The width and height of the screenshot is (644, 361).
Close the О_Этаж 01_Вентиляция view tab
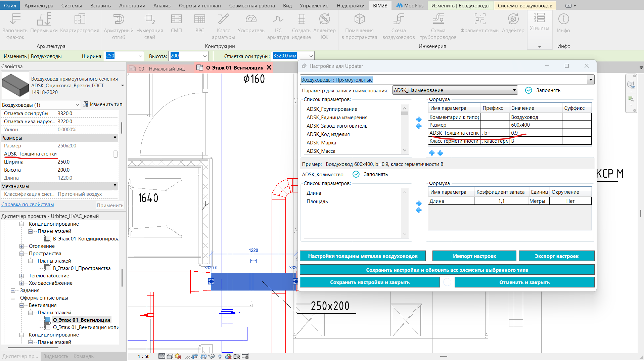269,68
